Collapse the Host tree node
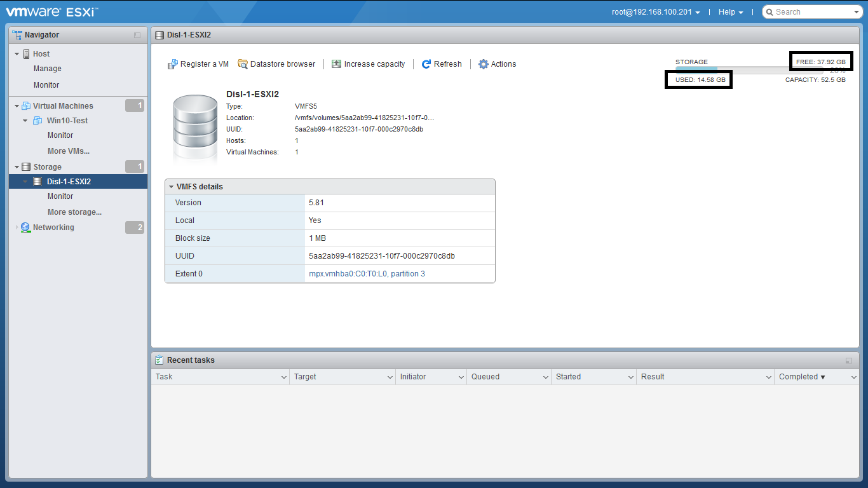 coord(17,54)
